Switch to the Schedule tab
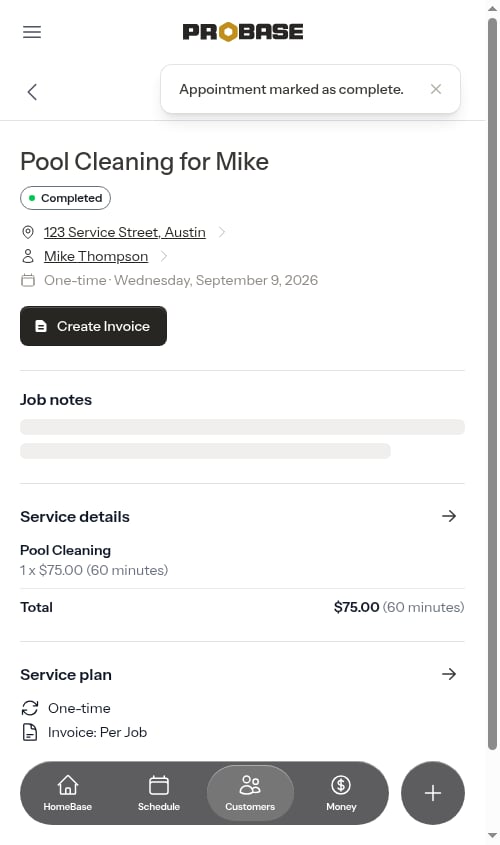The height and width of the screenshot is (845, 500). click(x=159, y=793)
